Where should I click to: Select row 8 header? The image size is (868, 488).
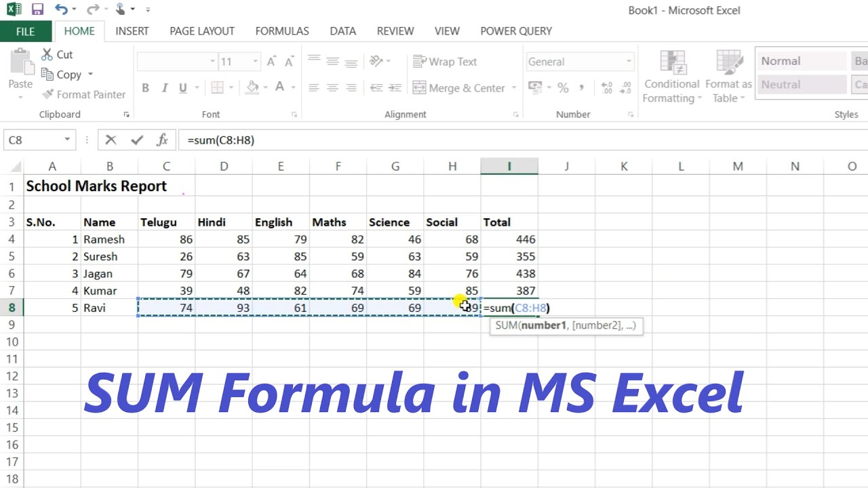12,308
